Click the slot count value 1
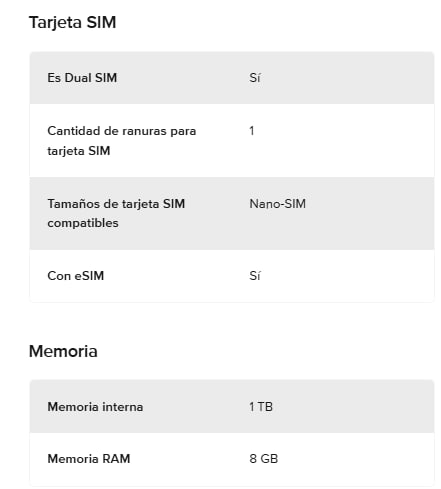 click(x=252, y=131)
